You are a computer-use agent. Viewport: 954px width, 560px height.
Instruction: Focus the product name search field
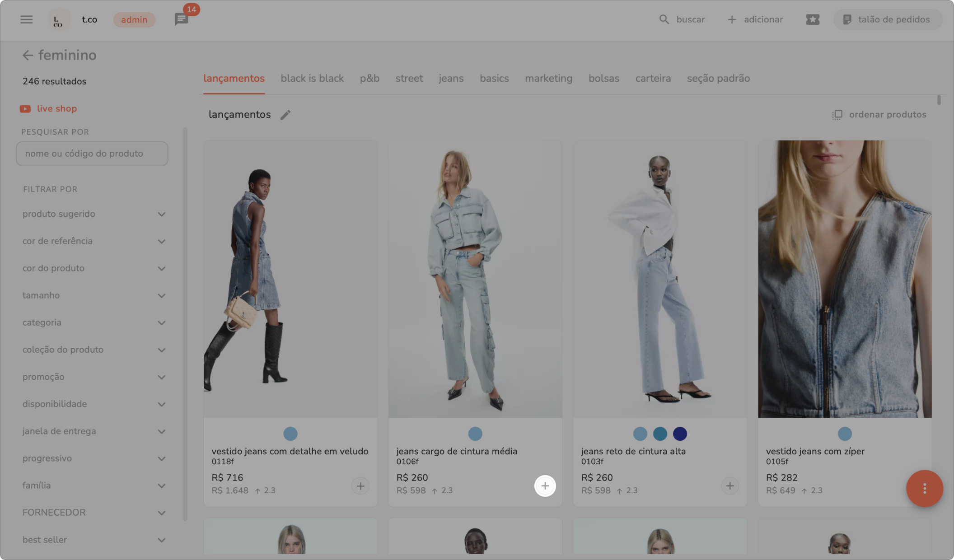click(92, 154)
